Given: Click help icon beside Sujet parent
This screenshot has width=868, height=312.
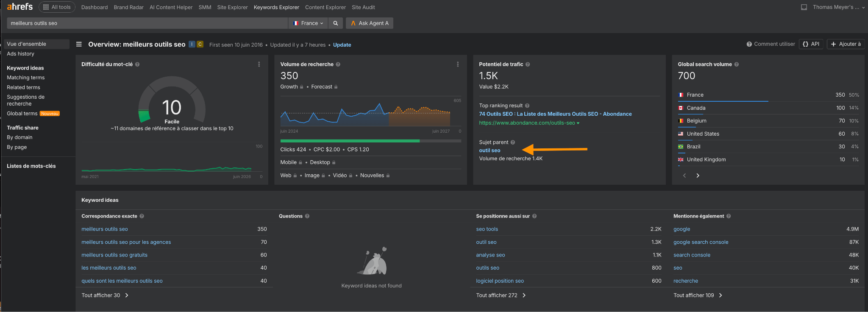Looking at the screenshot, I should [513, 142].
